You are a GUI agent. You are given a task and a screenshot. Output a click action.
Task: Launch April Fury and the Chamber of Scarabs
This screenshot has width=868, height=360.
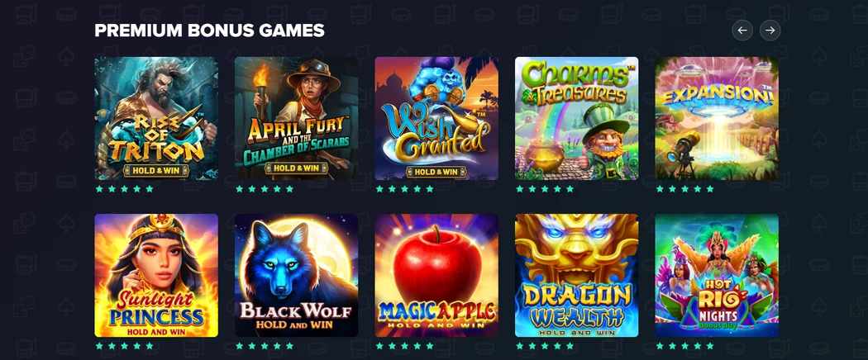click(296, 118)
